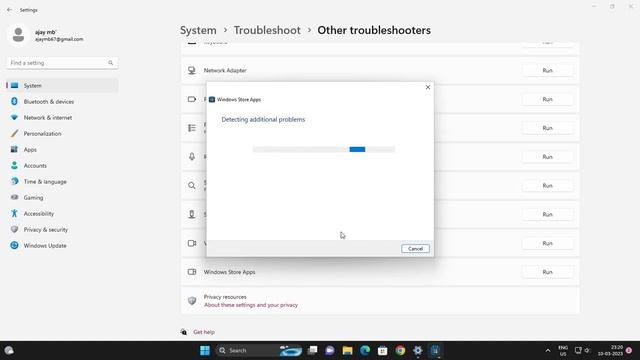The width and height of the screenshot is (640, 360).
Task: Open the Windows Start menu
Action: point(205,350)
